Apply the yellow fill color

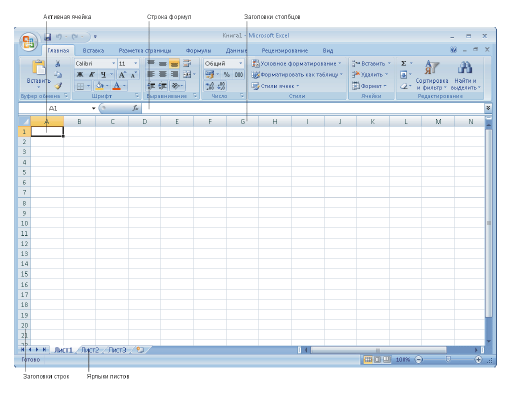(x=99, y=86)
